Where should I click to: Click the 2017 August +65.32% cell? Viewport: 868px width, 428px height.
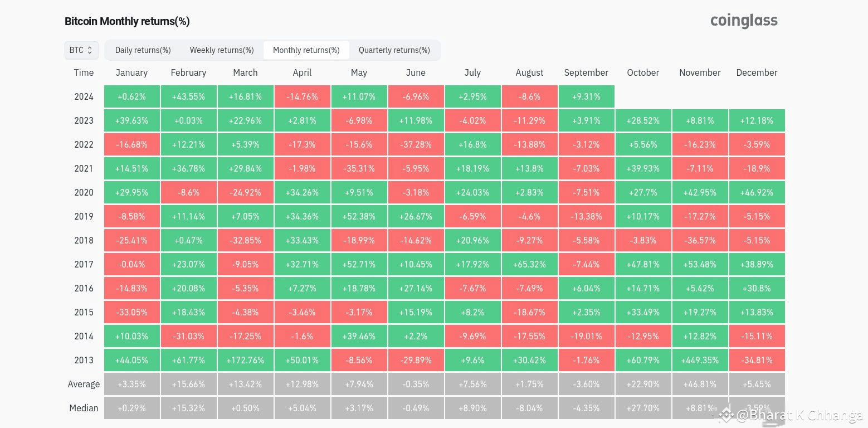click(x=529, y=264)
